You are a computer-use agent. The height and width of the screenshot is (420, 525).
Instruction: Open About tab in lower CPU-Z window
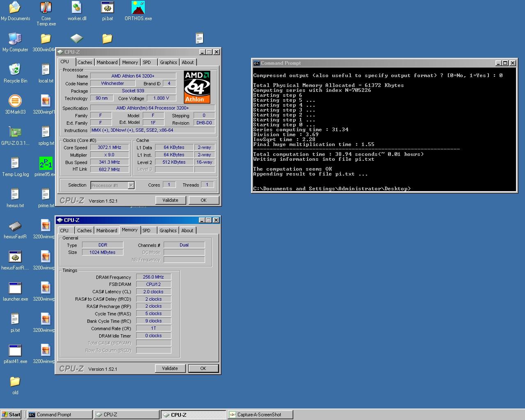(187, 231)
